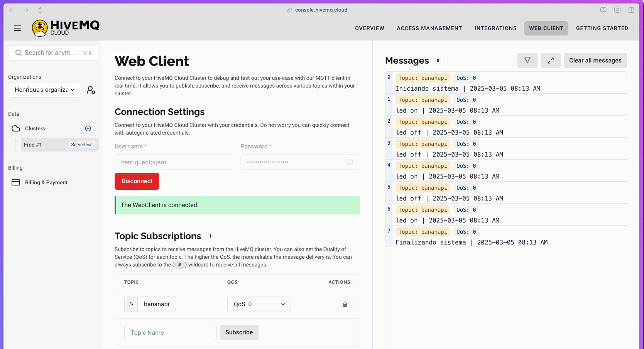Go back with browser back arrow
Viewport: 644px width, 349px height.
[12, 10]
